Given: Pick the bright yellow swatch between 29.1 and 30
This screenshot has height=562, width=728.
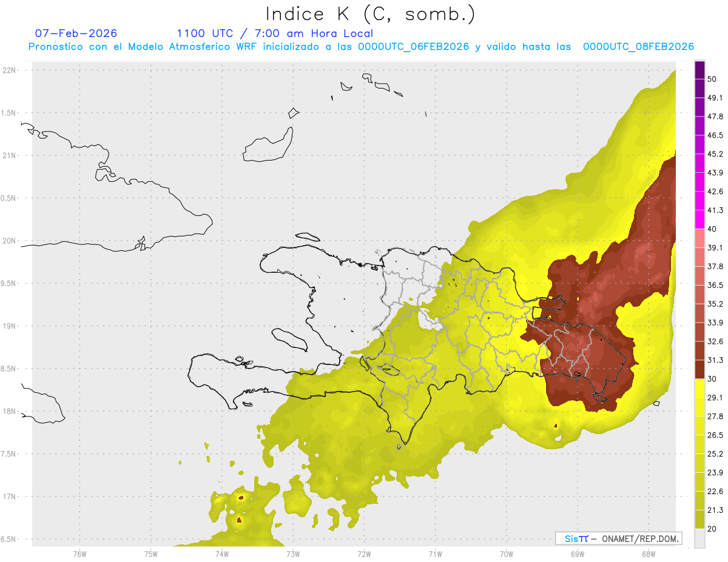Looking at the screenshot, I should 699,388.
